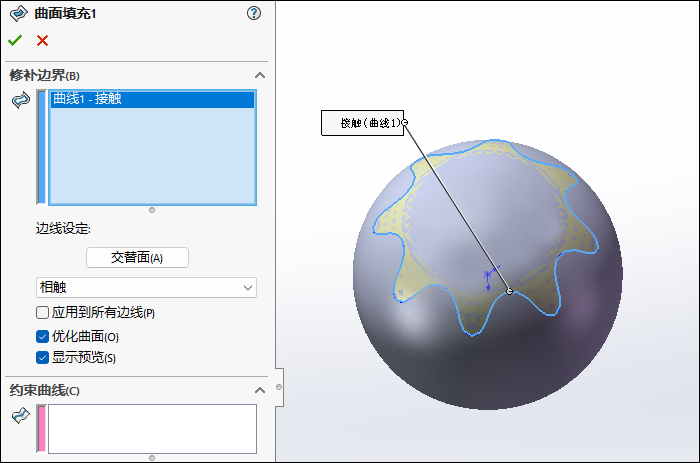Open the 相触 curvature control dropdown
This screenshot has width=700, height=463.
point(146,288)
